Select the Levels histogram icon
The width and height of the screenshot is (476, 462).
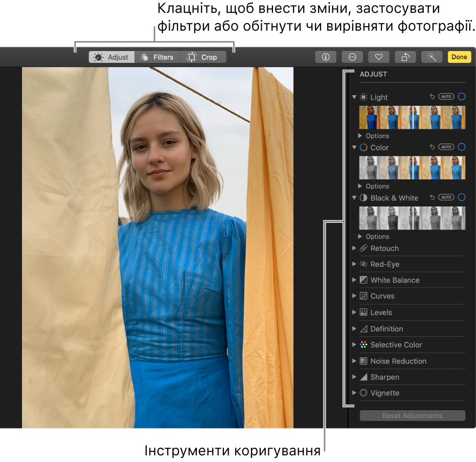(x=364, y=312)
